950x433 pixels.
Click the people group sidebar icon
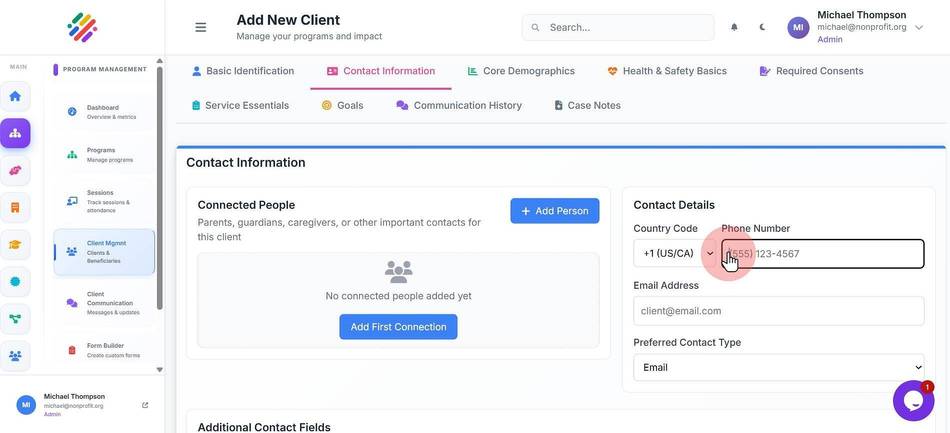15,355
